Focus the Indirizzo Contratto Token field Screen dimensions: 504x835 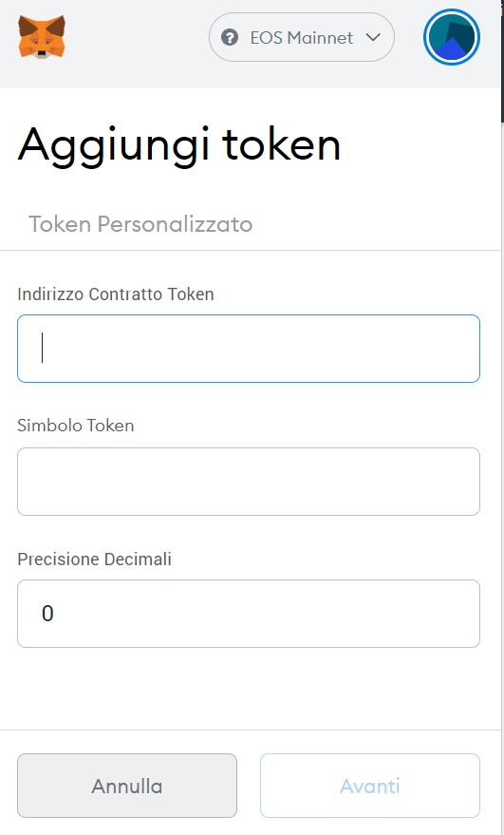click(x=249, y=349)
